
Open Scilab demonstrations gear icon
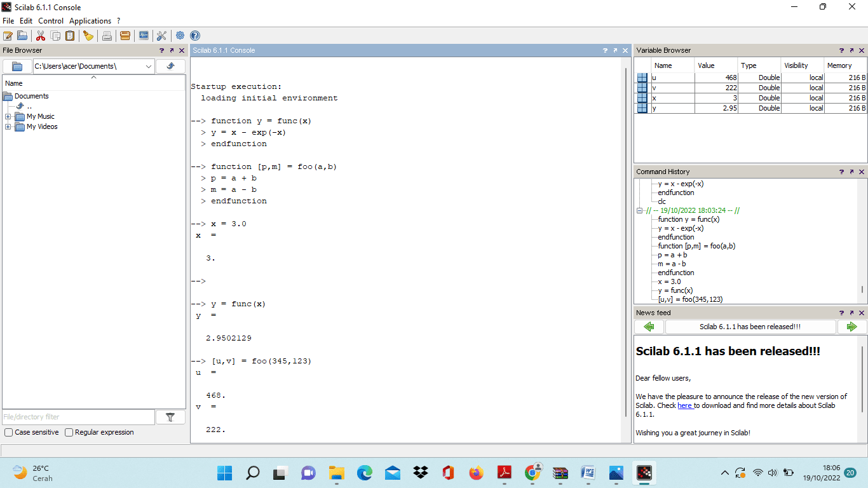(x=180, y=36)
